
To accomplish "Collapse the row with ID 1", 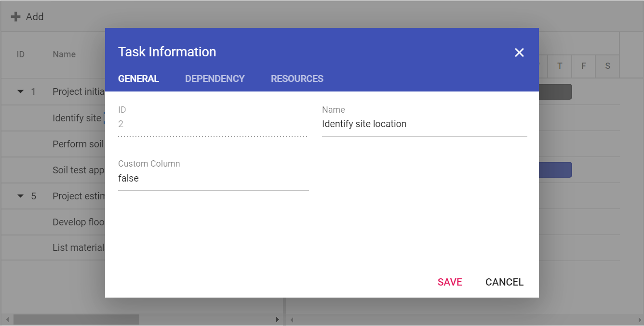I will [20, 91].
